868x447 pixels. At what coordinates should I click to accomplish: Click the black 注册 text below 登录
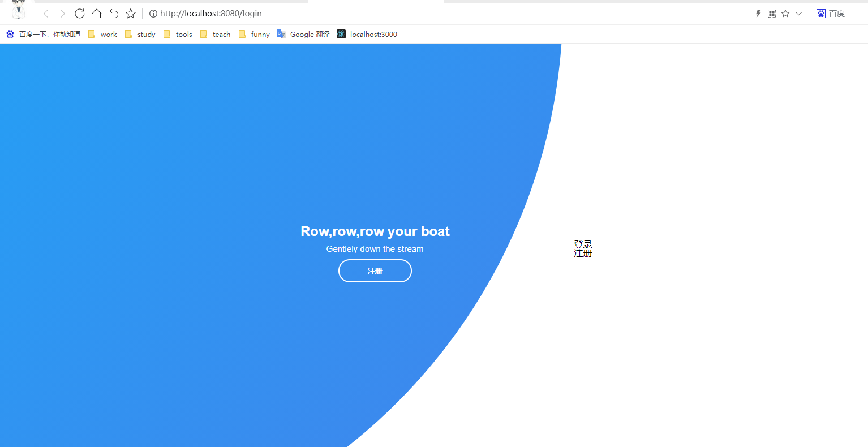point(583,253)
